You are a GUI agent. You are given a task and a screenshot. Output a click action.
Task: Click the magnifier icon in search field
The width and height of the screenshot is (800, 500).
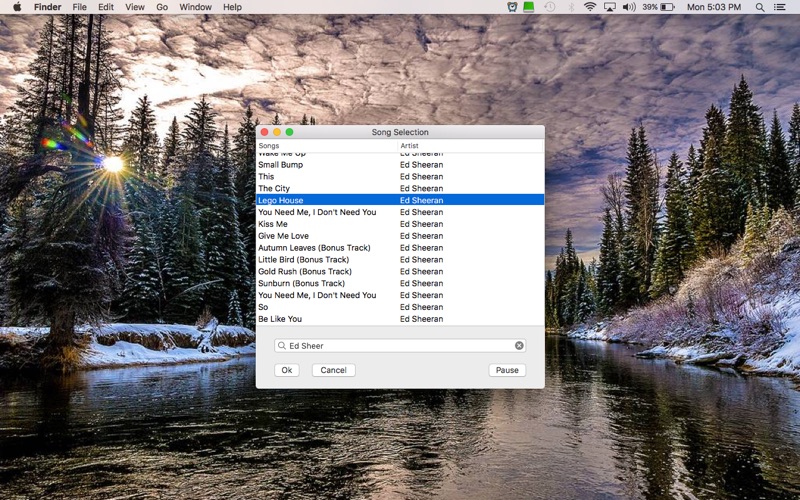282,345
